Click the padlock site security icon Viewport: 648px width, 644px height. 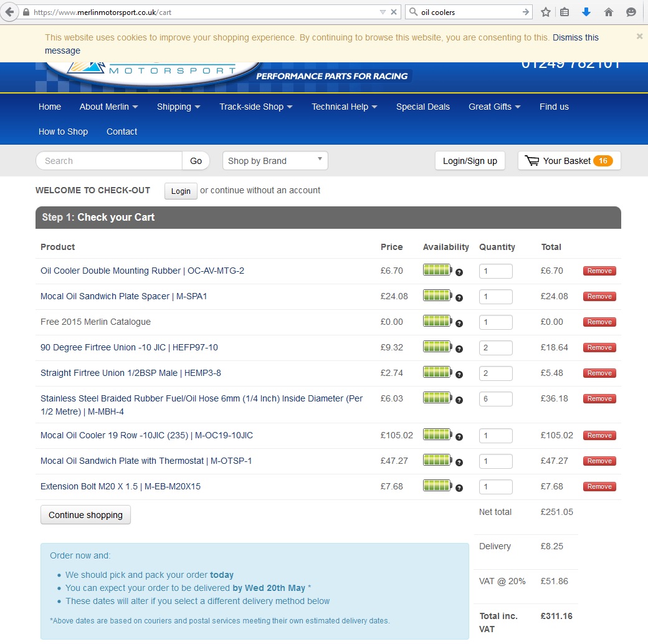coord(26,12)
